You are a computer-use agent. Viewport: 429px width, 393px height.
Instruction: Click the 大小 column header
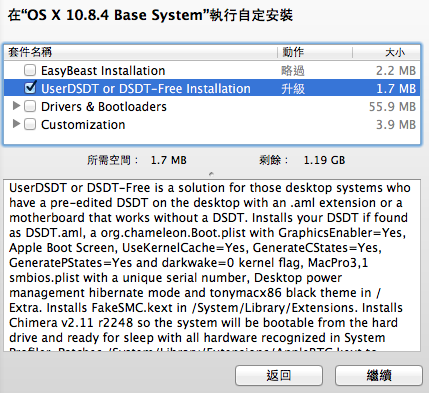[x=395, y=52]
